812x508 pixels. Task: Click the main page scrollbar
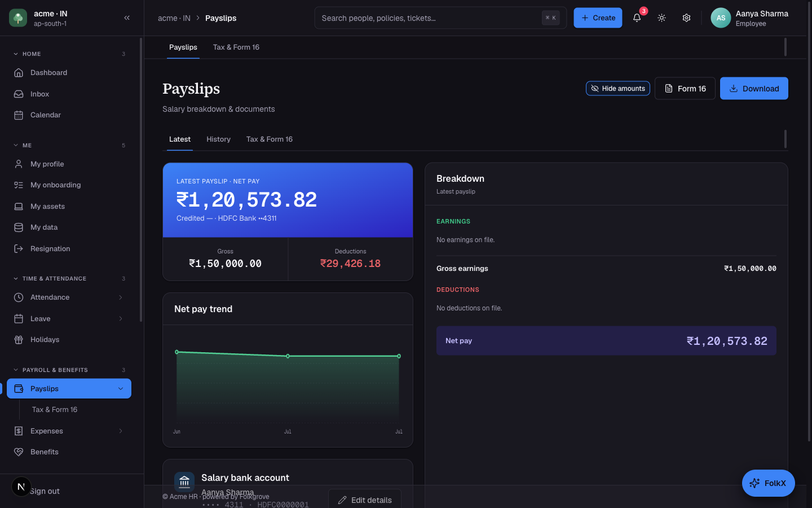[x=810, y=220]
